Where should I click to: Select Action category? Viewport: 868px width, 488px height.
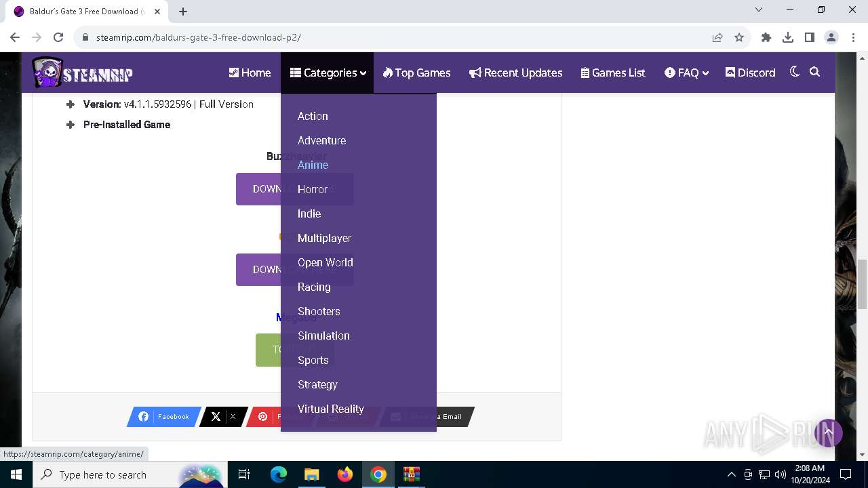pyautogui.click(x=313, y=116)
